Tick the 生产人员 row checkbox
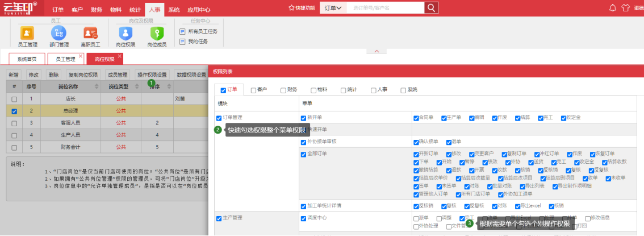 (x=14, y=135)
